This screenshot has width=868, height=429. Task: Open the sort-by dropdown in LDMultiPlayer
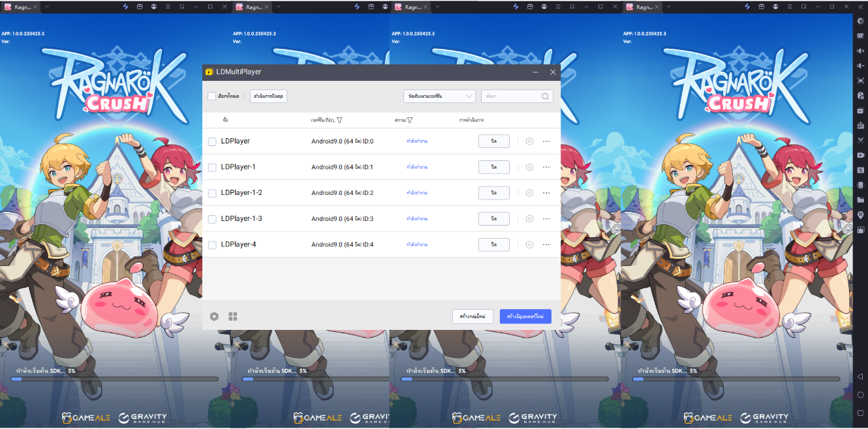click(439, 96)
